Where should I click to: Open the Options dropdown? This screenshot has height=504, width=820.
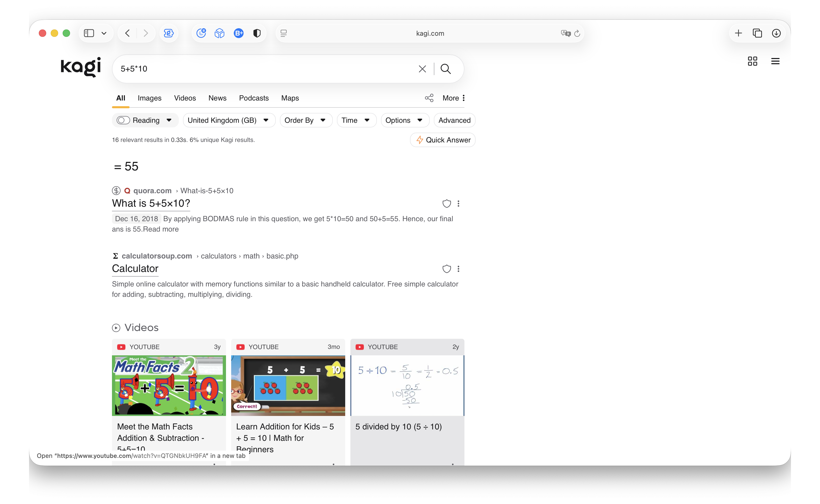[404, 120]
